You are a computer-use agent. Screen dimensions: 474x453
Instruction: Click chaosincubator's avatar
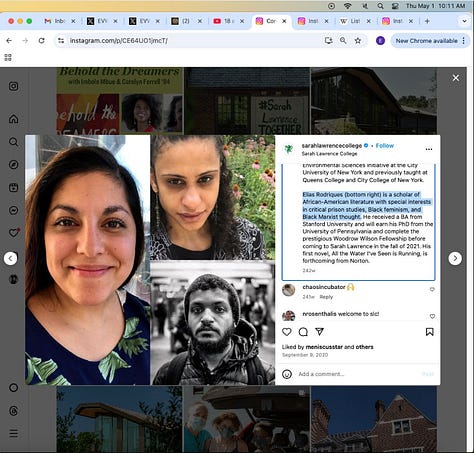click(289, 290)
